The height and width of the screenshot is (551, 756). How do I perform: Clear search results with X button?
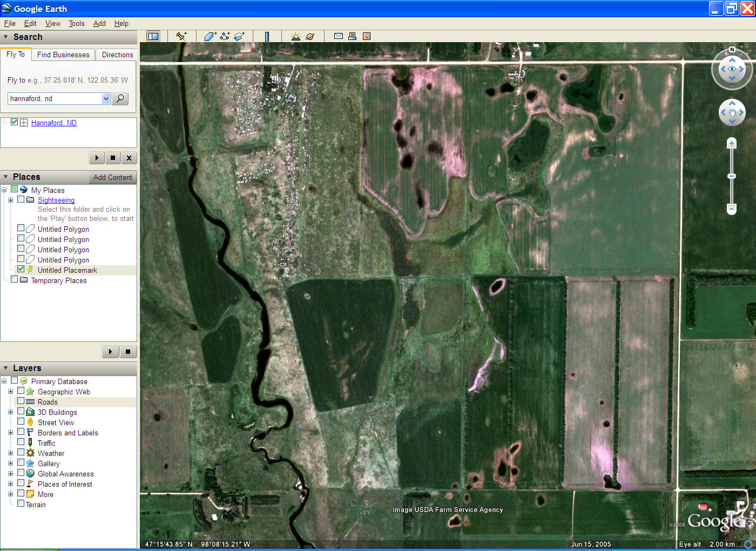tap(129, 158)
